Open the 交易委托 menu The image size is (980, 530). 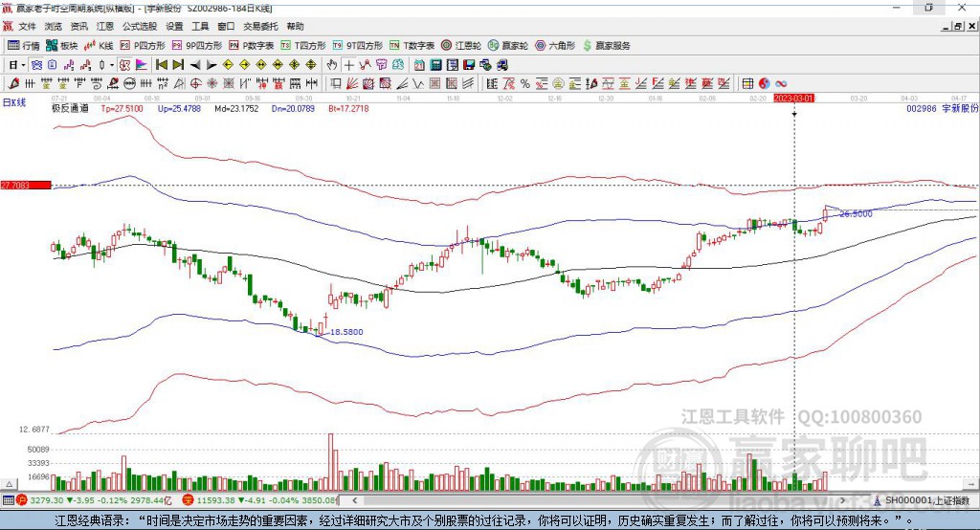click(260, 26)
